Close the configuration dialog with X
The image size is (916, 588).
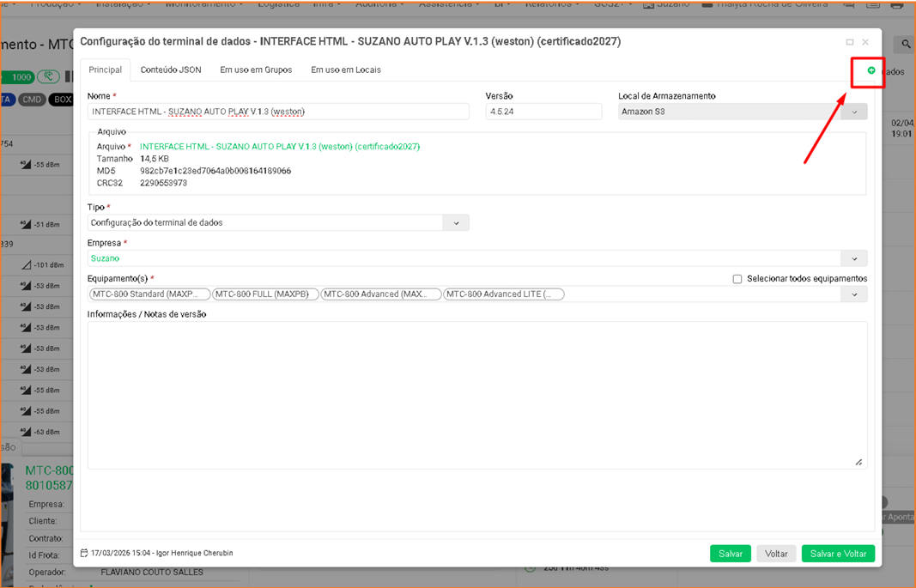[x=865, y=42]
